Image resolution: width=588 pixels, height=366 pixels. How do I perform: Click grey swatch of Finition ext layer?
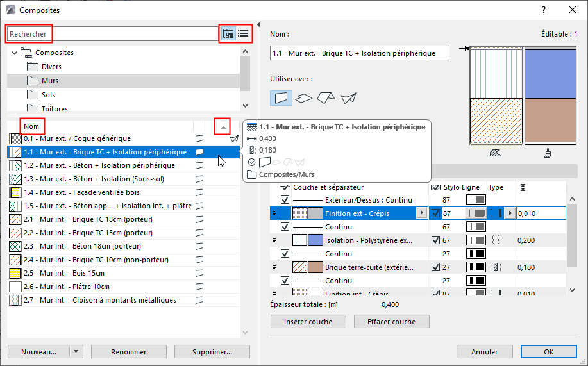[x=315, y=213]
